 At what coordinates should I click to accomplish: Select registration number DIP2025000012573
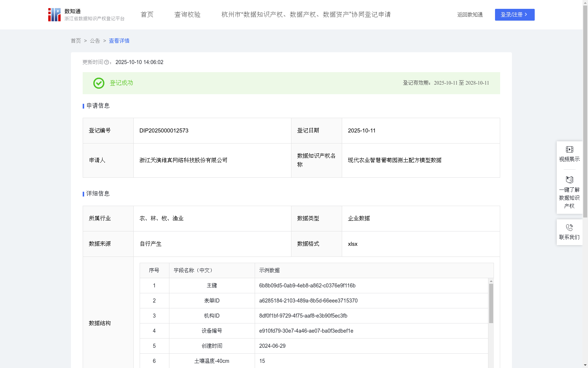click(x=164, y=131)
